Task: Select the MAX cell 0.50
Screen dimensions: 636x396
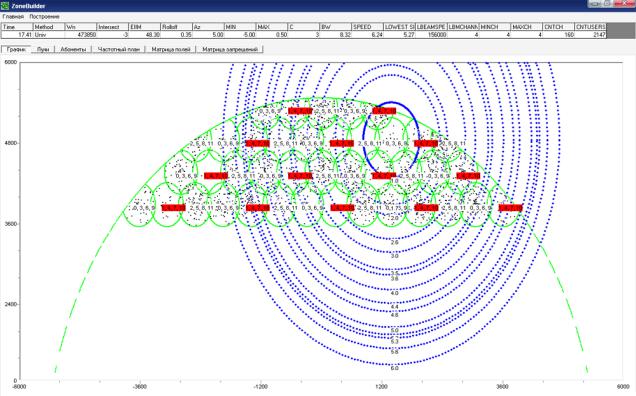Action: click(272, 35)
